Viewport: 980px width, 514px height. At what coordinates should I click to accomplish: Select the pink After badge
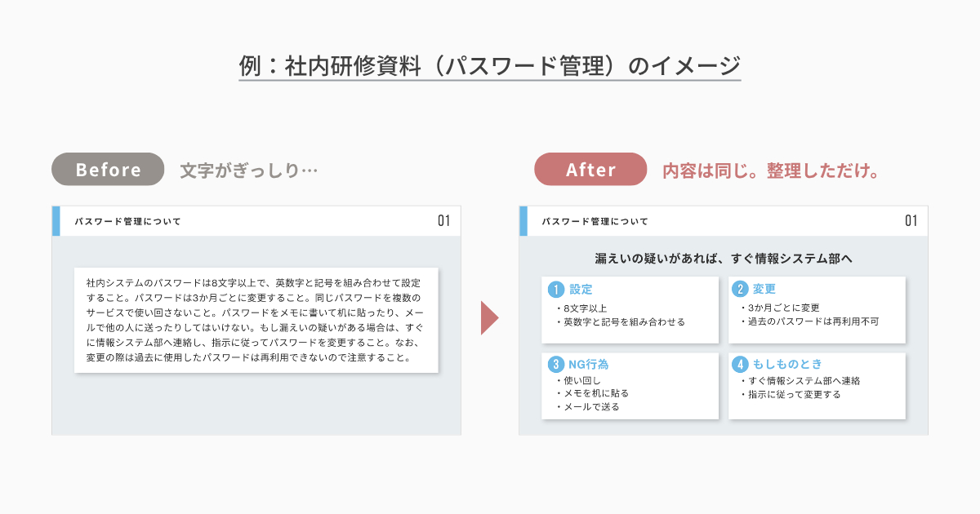590,170
